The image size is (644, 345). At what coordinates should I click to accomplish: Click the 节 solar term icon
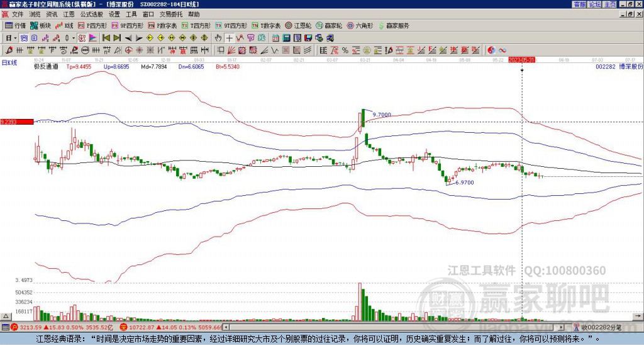(250, 38)
